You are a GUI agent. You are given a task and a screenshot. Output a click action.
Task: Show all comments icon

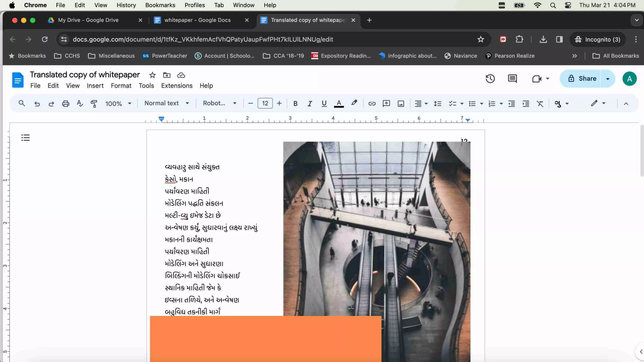click(512, 79)
